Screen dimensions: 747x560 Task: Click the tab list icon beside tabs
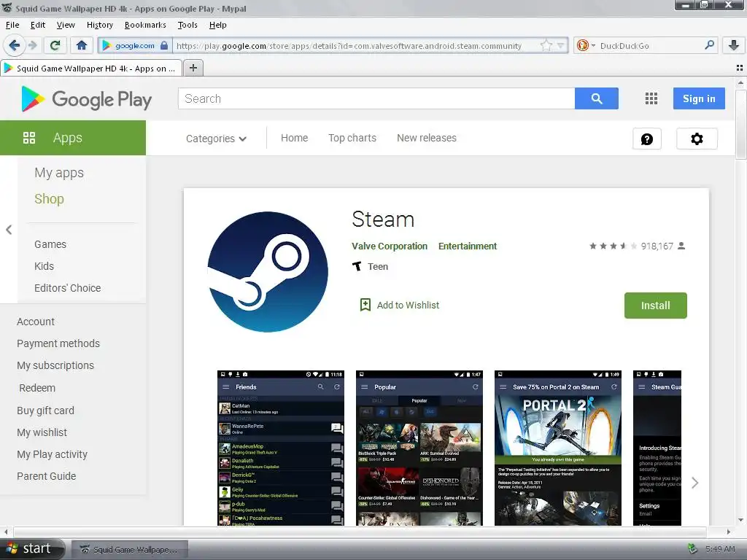pos(740,68)
